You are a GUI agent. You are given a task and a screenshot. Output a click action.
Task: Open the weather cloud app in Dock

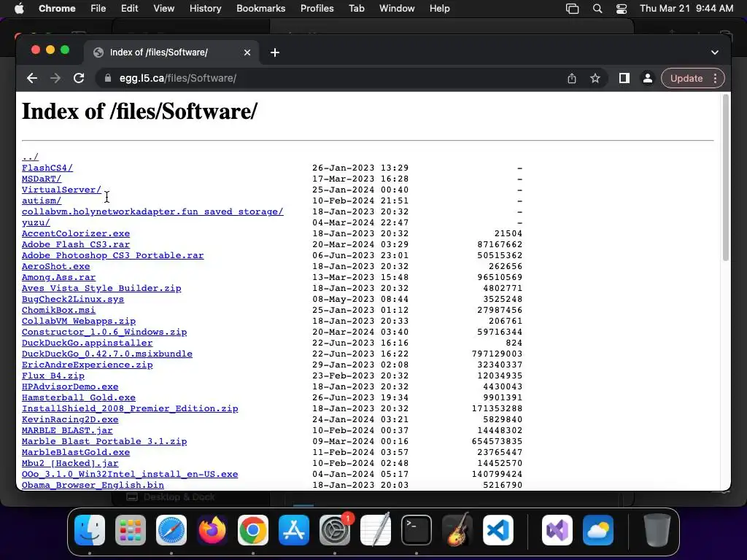[598, 530]
